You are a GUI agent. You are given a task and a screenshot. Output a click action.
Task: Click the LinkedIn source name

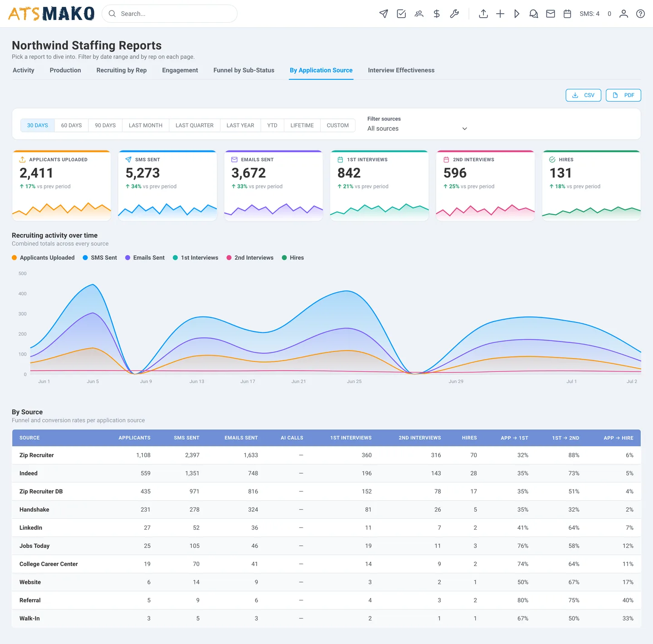click(x=31, y=528)
